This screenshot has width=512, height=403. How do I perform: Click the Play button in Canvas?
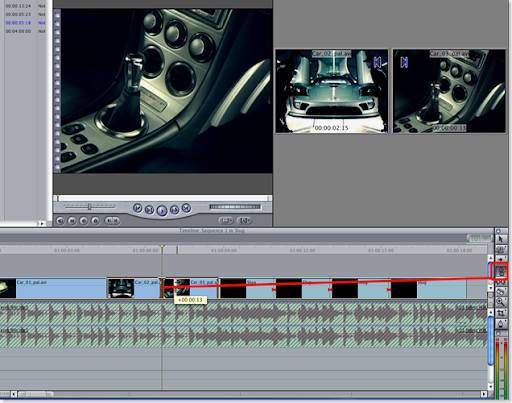(162, 211)
